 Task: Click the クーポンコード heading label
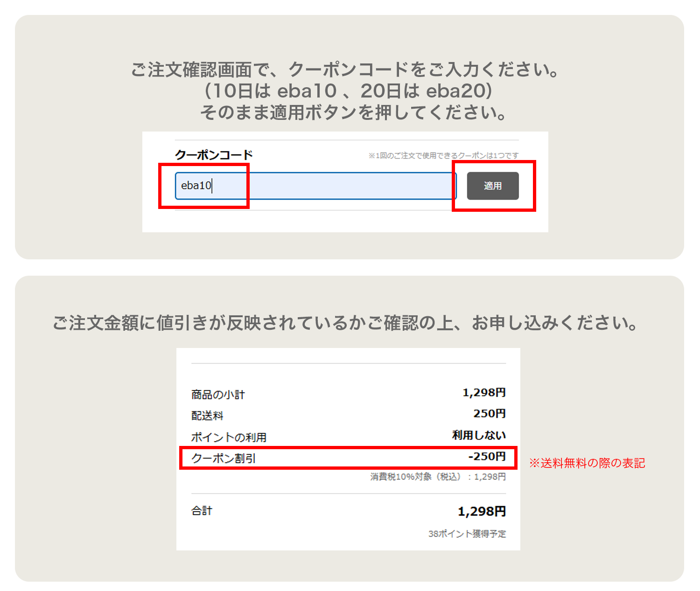click(214, 155)
